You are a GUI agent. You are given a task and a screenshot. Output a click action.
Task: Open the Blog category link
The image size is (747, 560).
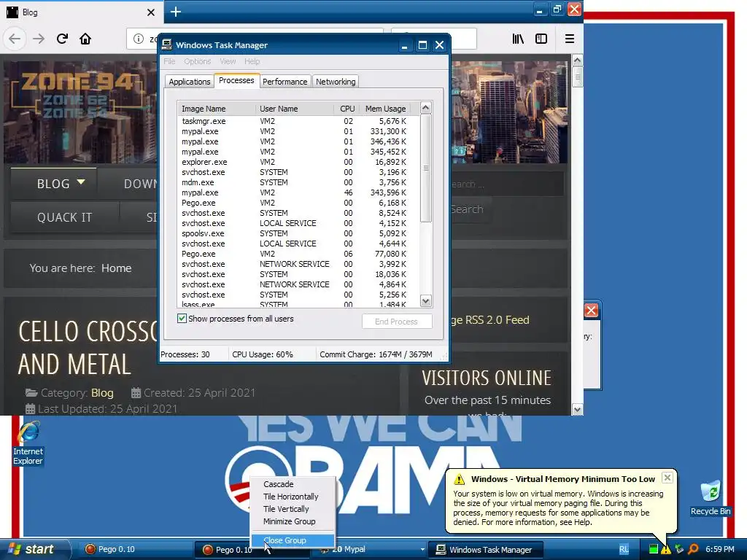click(102, 393)
